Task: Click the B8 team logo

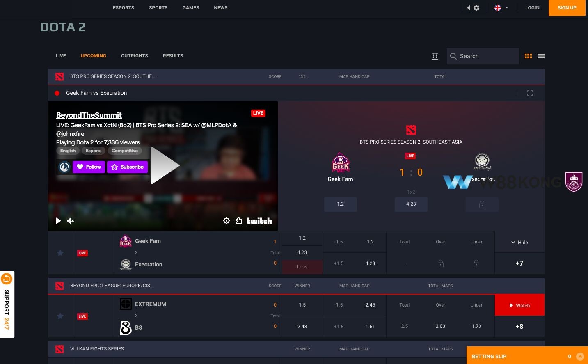Action: tap(126, 327)
